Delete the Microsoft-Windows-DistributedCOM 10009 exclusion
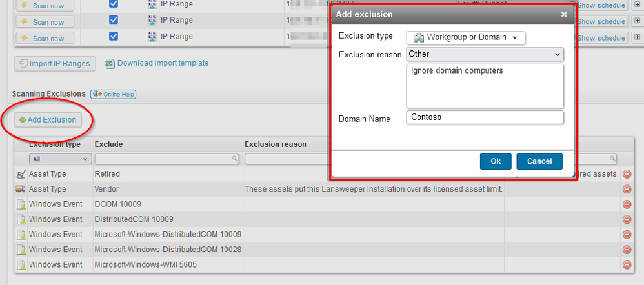The width and height of the screenshot is (644, 285). coord(626,234)
